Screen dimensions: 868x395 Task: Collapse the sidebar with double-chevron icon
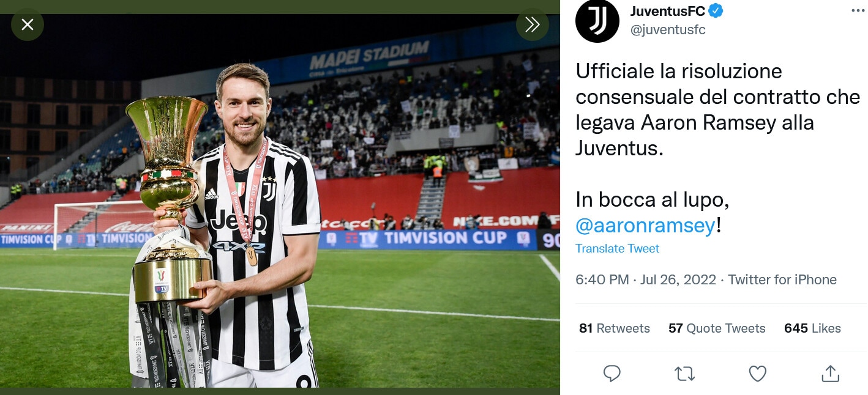point(532,24)
